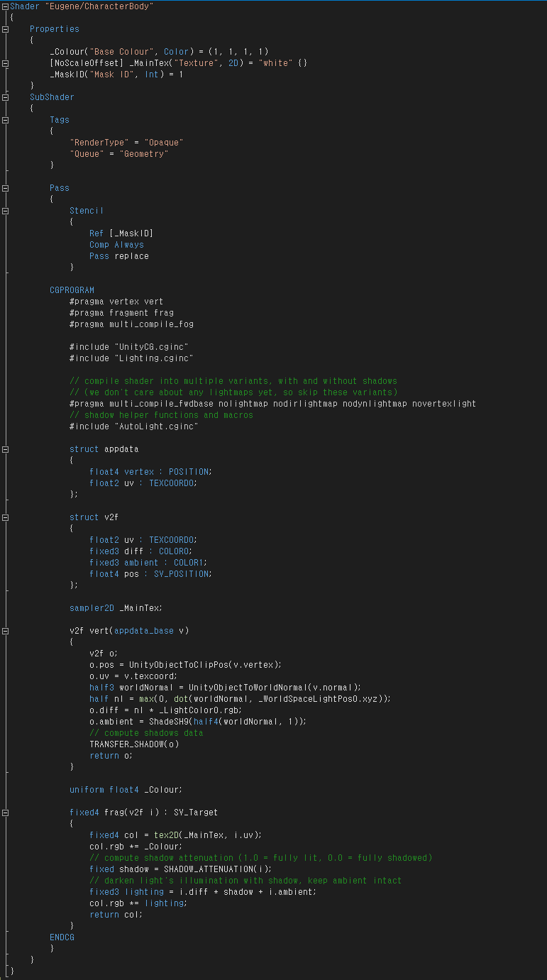The height and width of the screenshot is (980, 547).
Task: Collapse the Shader "Eugene/CharacterBody" block
Action: pyautogui.click(x=6, y=6)
